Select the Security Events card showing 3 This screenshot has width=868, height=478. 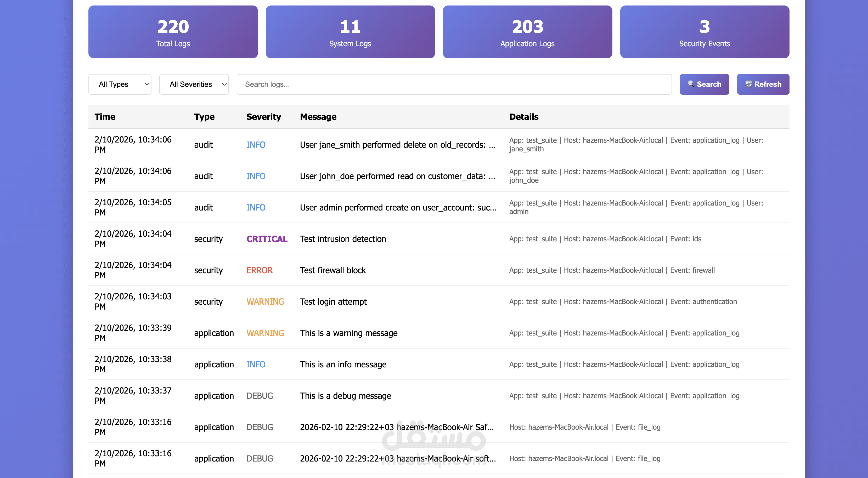point(704,32)
